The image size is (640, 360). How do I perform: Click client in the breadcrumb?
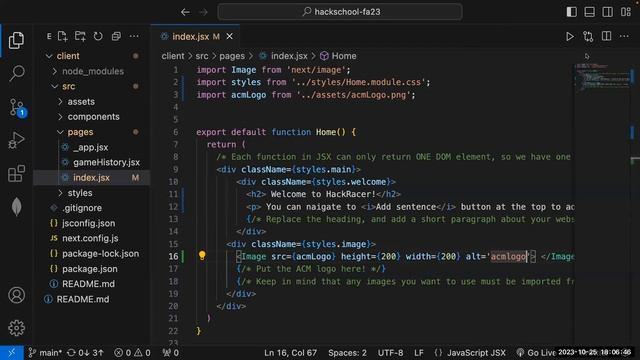pos(173,56)
